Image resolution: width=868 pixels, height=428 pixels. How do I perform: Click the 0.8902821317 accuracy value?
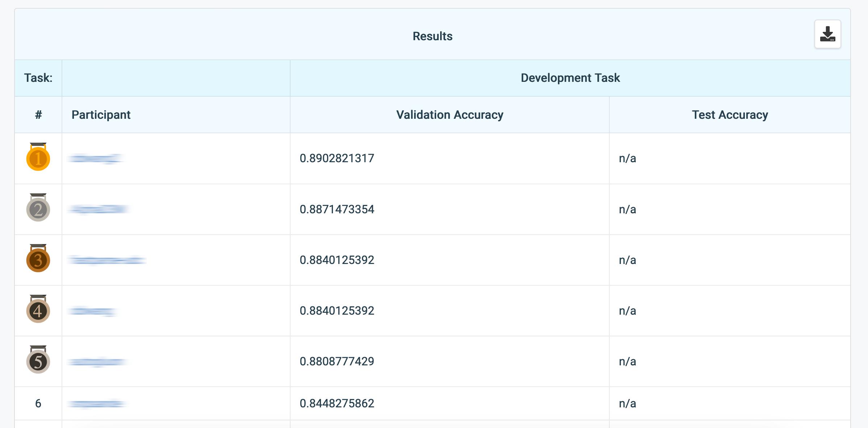point(337,158)
